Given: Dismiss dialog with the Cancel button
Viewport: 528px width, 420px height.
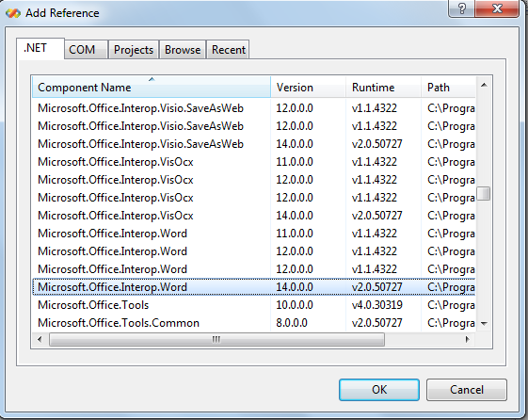Looking at the screenshot, I should click(x=467, y=390).
